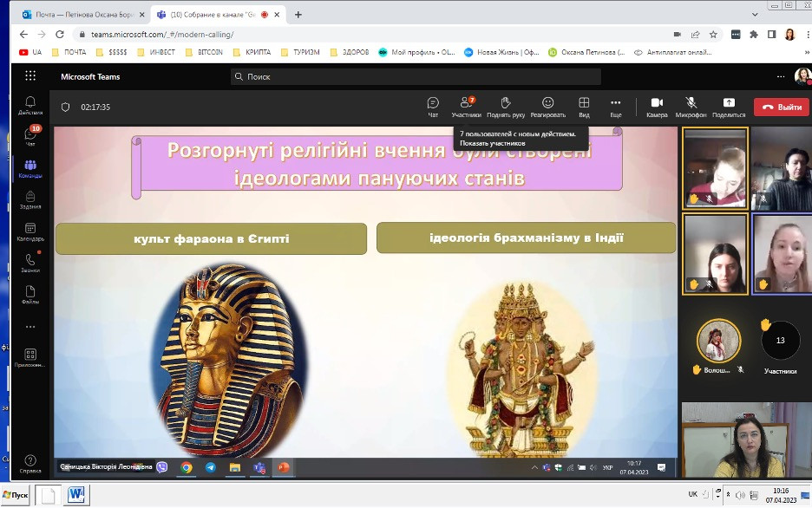The width and height of the screenshot is (812, 508).
Task: Select the Teams meeting browser tab
Action: pyautogui.click(x=218, y=15)
